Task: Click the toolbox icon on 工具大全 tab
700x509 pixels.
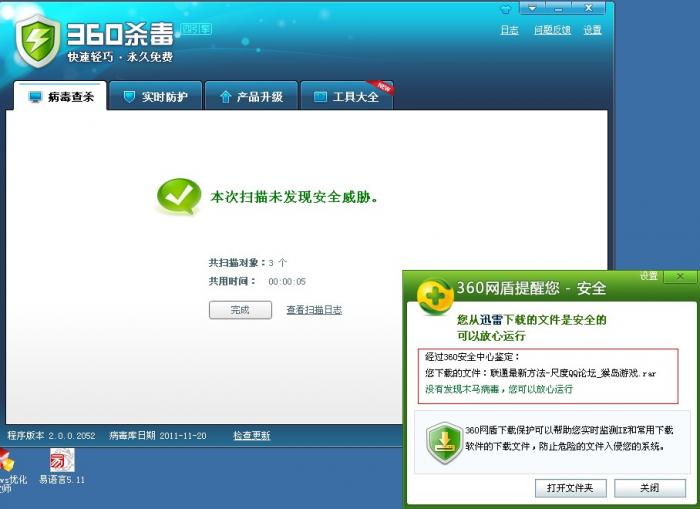Action: (320, 96)
